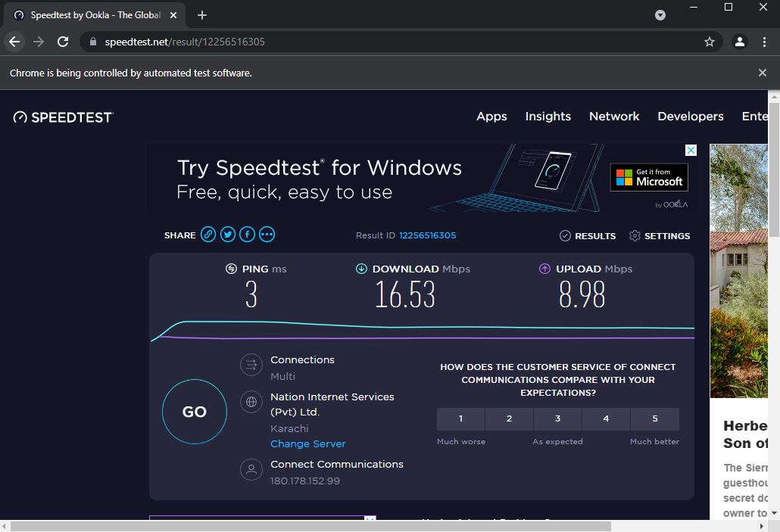Screen dimensions: 780x532
Task: Click the browser forward arrow
Action: coord(39,42)
